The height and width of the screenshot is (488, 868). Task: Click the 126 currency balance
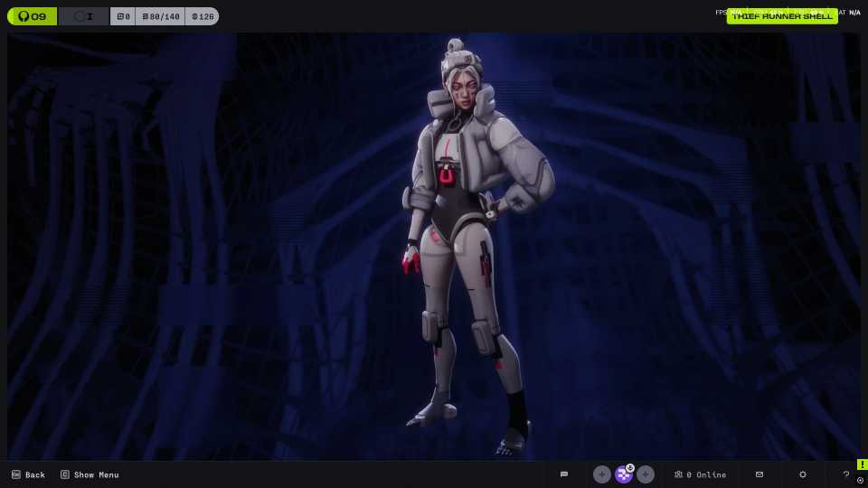pyautogui.click(x=202, y=16)
